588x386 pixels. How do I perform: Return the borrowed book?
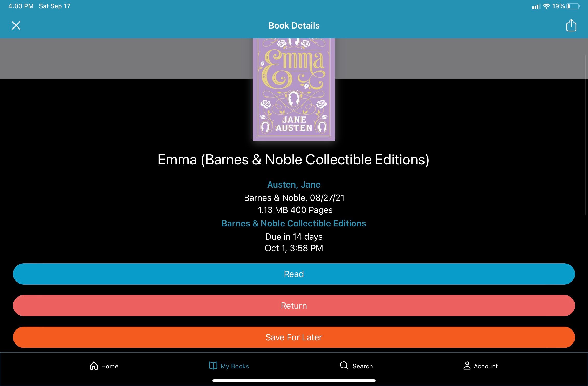(293, 306)
